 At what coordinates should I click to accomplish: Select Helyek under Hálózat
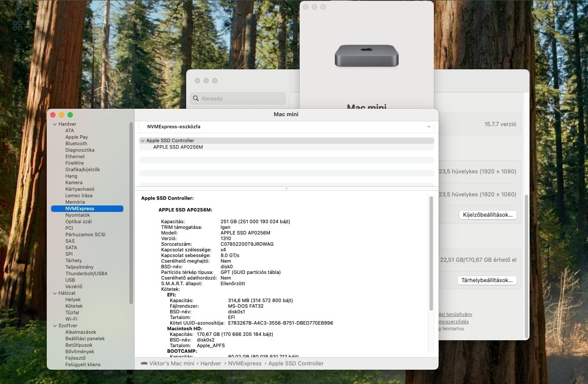coord(73,299)
